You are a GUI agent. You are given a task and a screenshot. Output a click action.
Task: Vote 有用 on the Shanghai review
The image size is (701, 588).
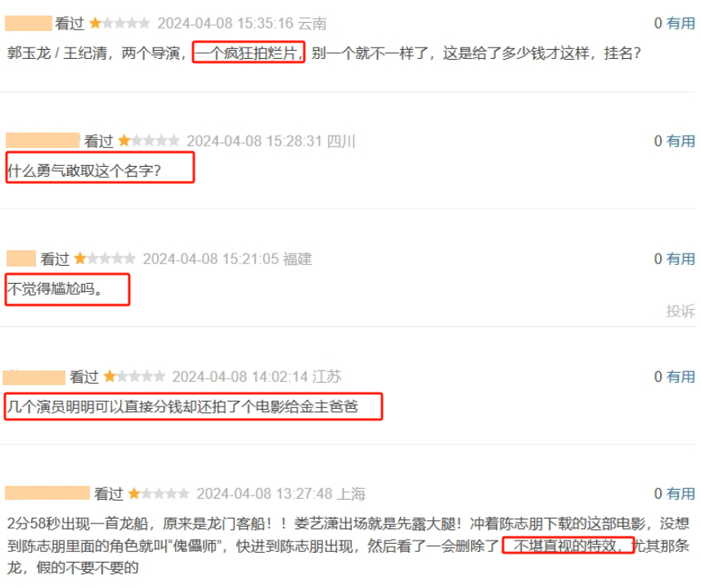(x=681, y=494)
